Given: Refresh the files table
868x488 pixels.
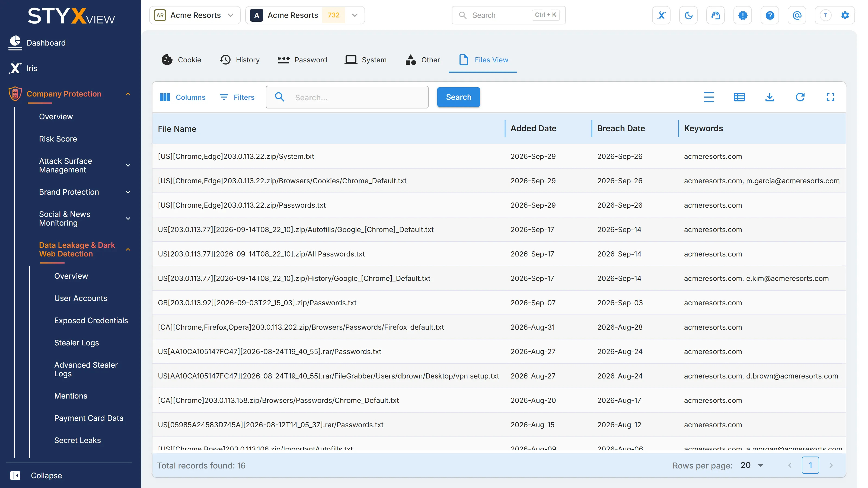Looking at the screenshot, I should pyautogui.click(x=800, y=97).
